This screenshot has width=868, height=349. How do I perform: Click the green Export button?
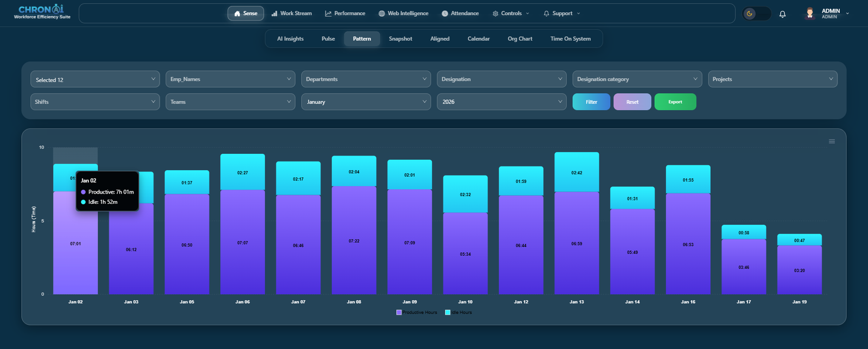pos(675,102)
